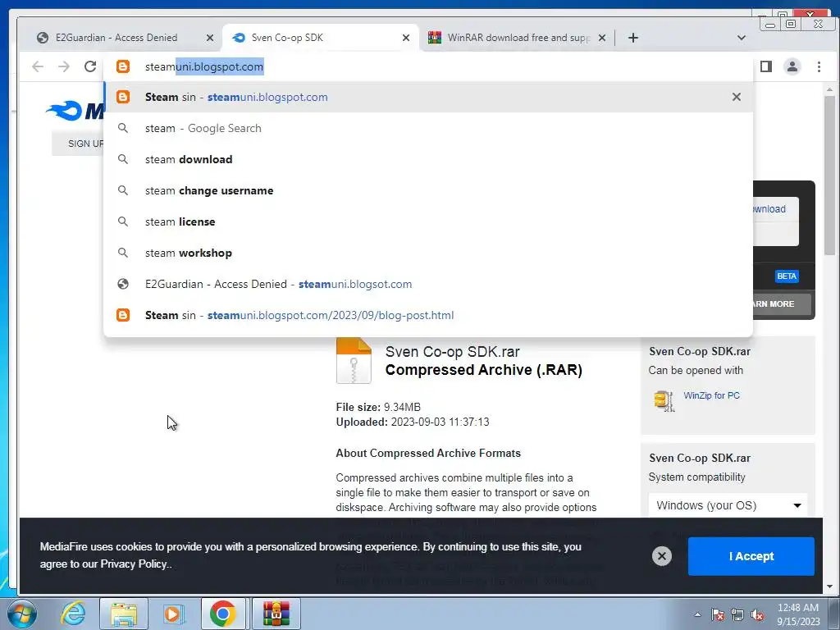Screen dimensions: 840x630
Task: Select 'steam download' suggestion
Action: tap(428, 159)
